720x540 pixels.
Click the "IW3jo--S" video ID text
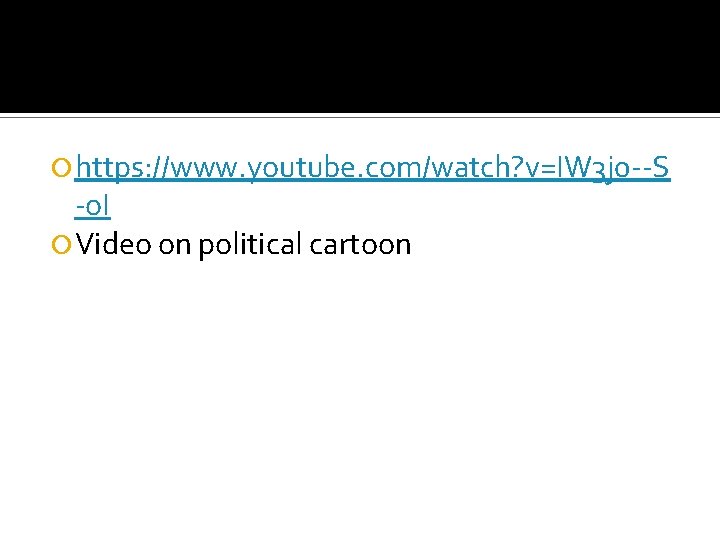[x=613, y=168]
